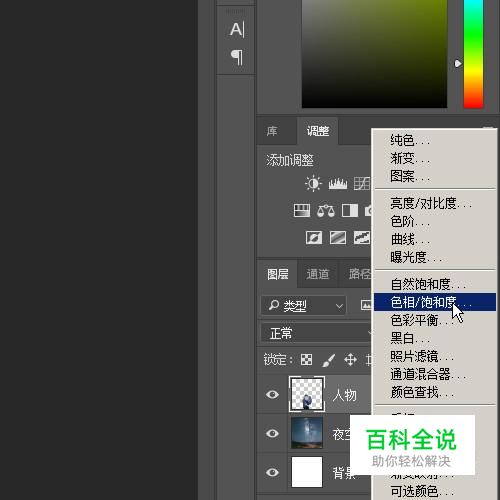Viewport: 500px width, 500px height.
Task: Switch to the 路径 tab
Action: click(360, 274)
